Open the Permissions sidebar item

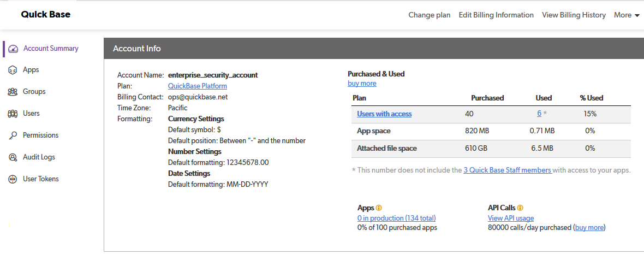(41, 135)
